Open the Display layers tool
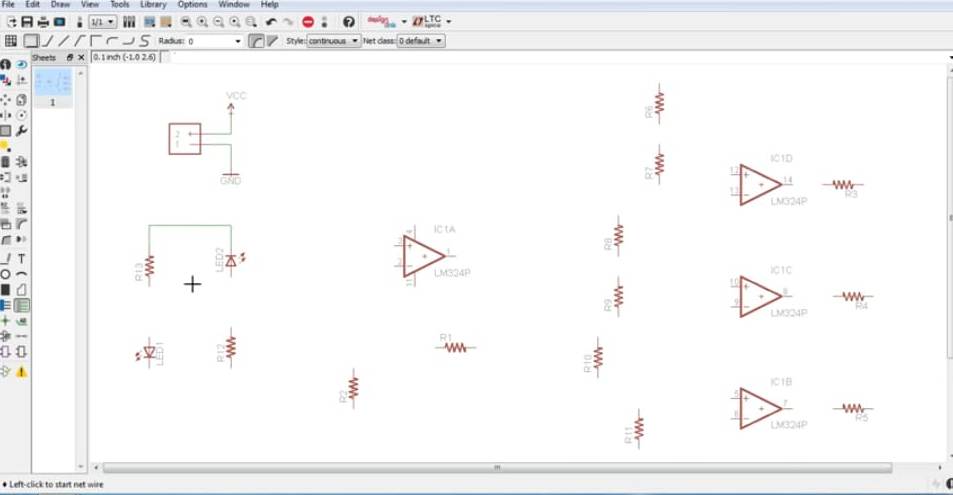The height and width of the screenshot is (495, 953). (x=5, y=80)
